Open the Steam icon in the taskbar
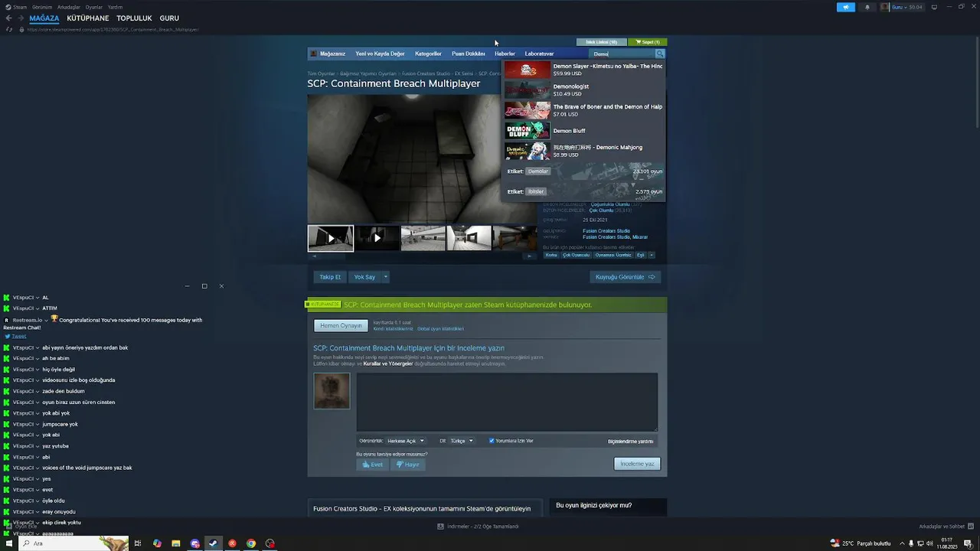Screen dimensions: 980x551 coord(214,543)
